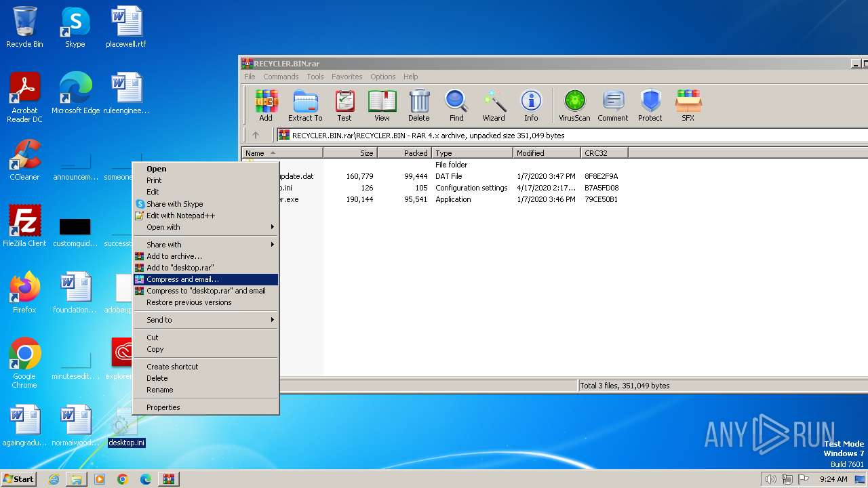868x488 pixels.
Task: Choose Open in context menu
Action: point(205,169)
